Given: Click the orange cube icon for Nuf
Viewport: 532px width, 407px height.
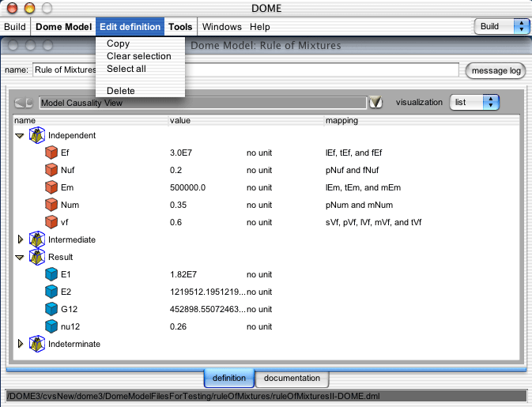Looking at the screenshot, I should (x=51, y=170).
